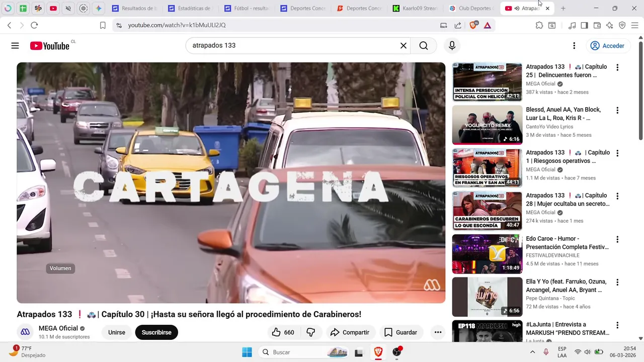Screen dimensions: 644x362
Task: Start voice search with the microphone
Action: 452,46
